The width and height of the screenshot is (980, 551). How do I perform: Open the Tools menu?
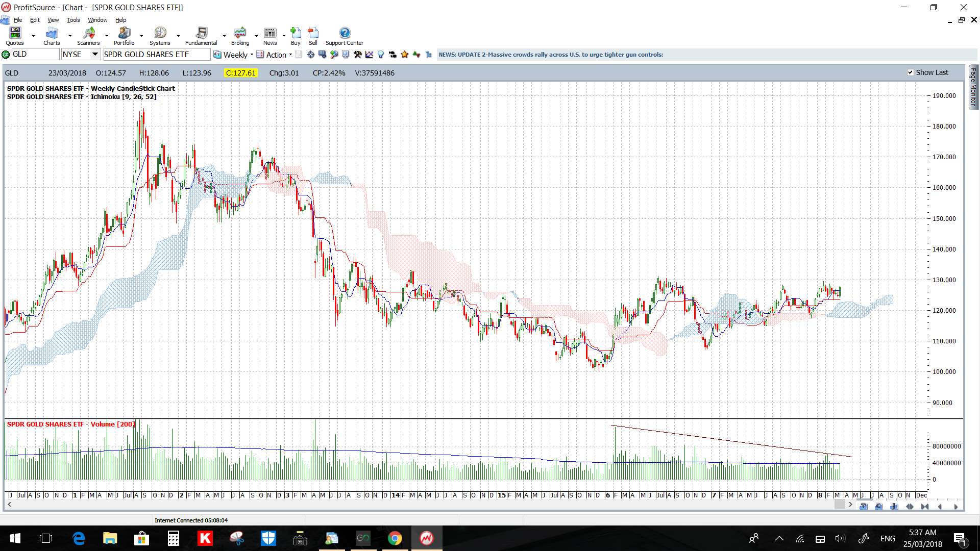(73, 20)
